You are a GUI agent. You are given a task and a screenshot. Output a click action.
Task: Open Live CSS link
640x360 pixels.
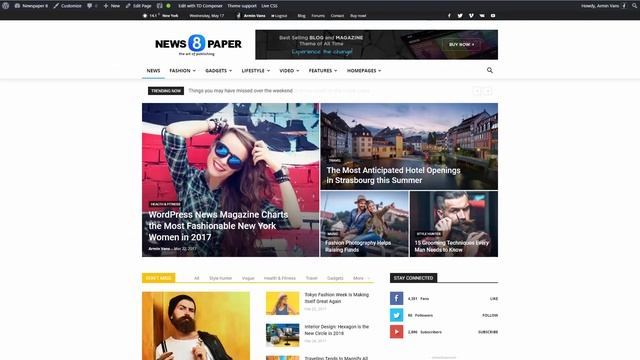(269, 6)
